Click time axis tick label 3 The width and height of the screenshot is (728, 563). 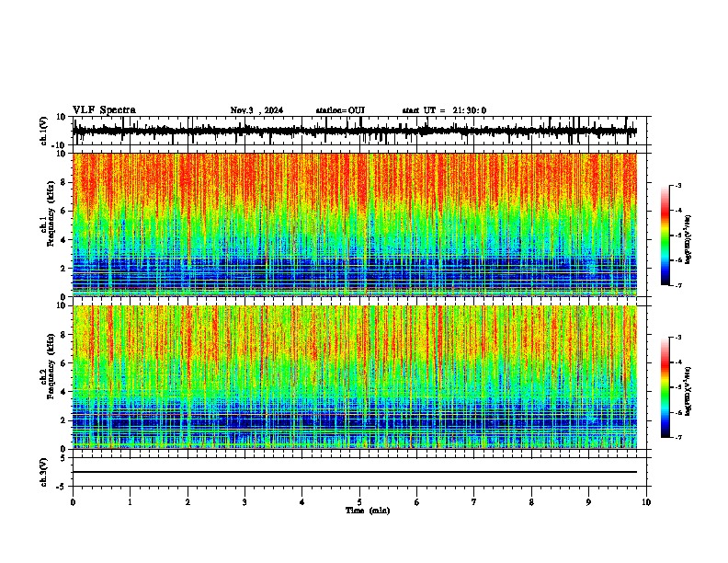[x=245, y=502]
